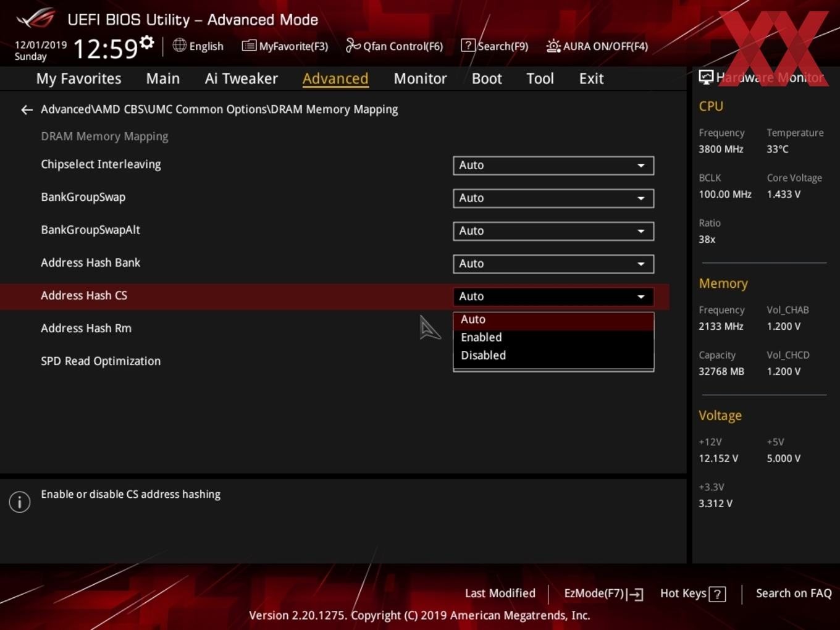The width and height of the screenshot is (840, 630).
Task: Click the back arrow in breadcrumb path
Action: tap(27, 110)
